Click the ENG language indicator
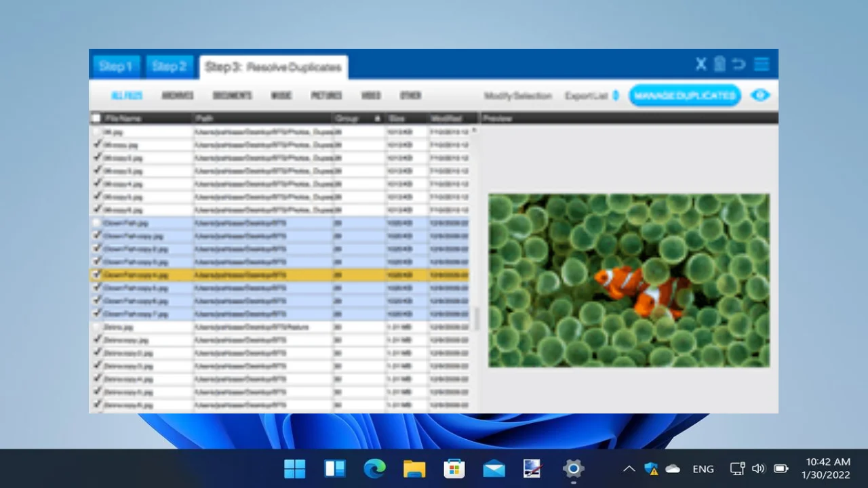This screenshot has height=488, width=868. (703, 469)
